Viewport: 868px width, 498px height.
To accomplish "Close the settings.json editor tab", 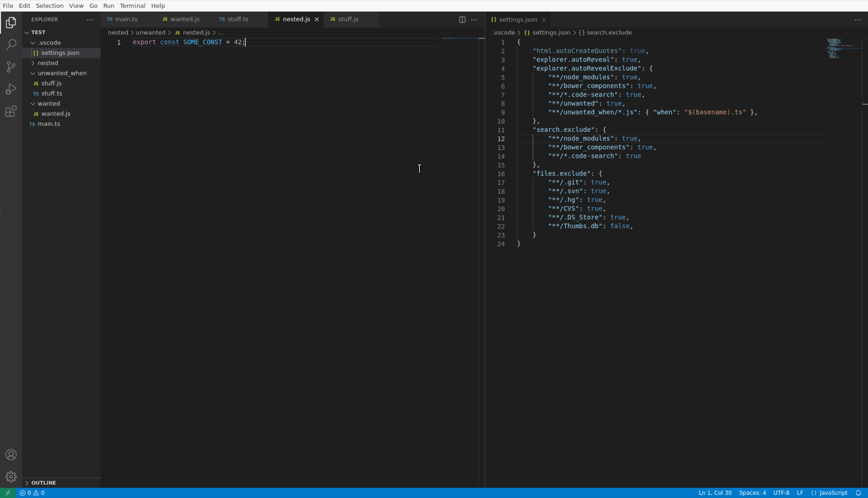I will point(544,20).
